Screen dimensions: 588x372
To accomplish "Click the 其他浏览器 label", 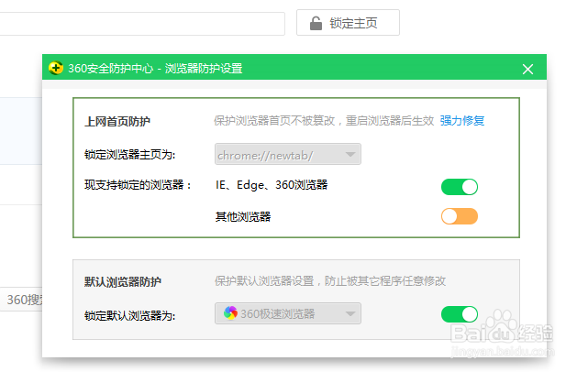I will 243,216.
